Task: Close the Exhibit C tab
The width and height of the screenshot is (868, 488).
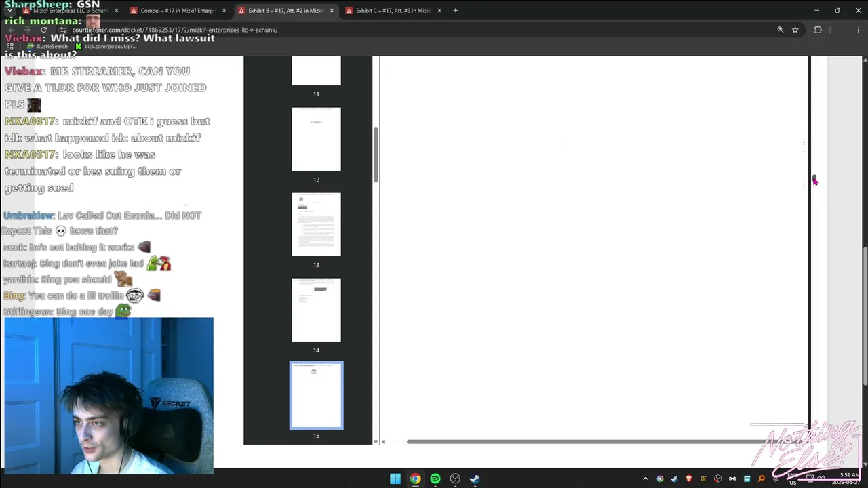Action: point(439,11)
